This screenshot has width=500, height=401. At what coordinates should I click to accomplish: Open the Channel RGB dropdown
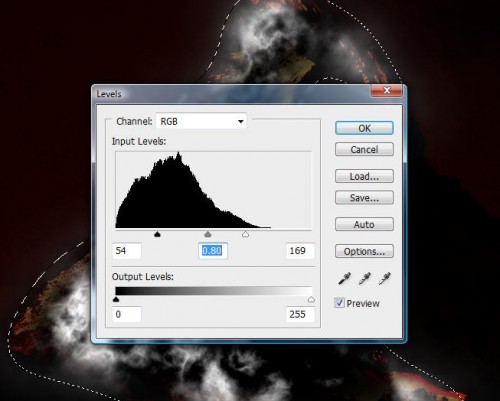(202, 121)
